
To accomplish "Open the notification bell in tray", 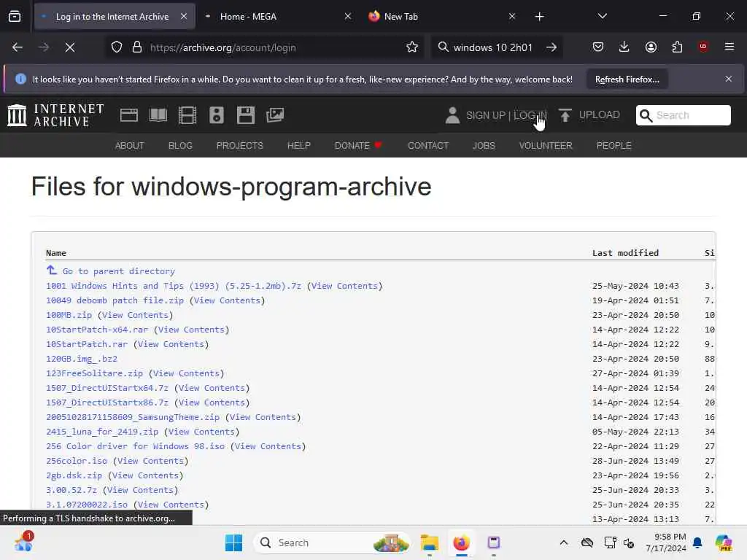I will 697,542.
